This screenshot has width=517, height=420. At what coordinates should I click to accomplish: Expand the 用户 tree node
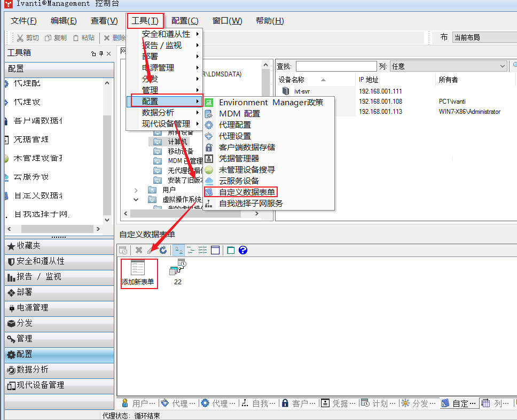tap(136, 190)
